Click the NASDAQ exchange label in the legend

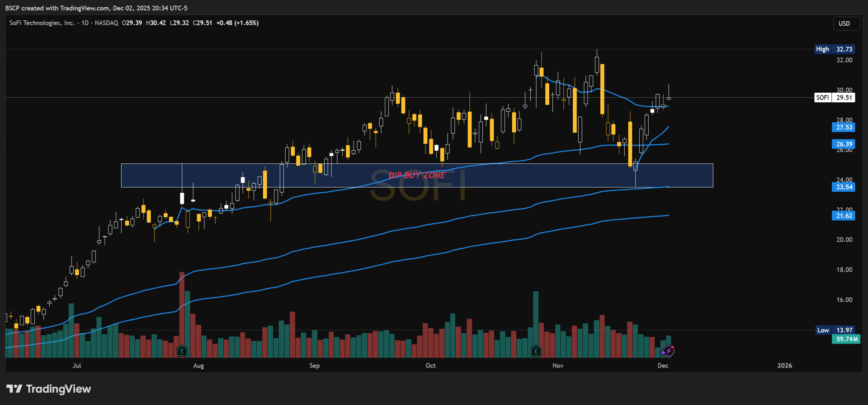106,23
